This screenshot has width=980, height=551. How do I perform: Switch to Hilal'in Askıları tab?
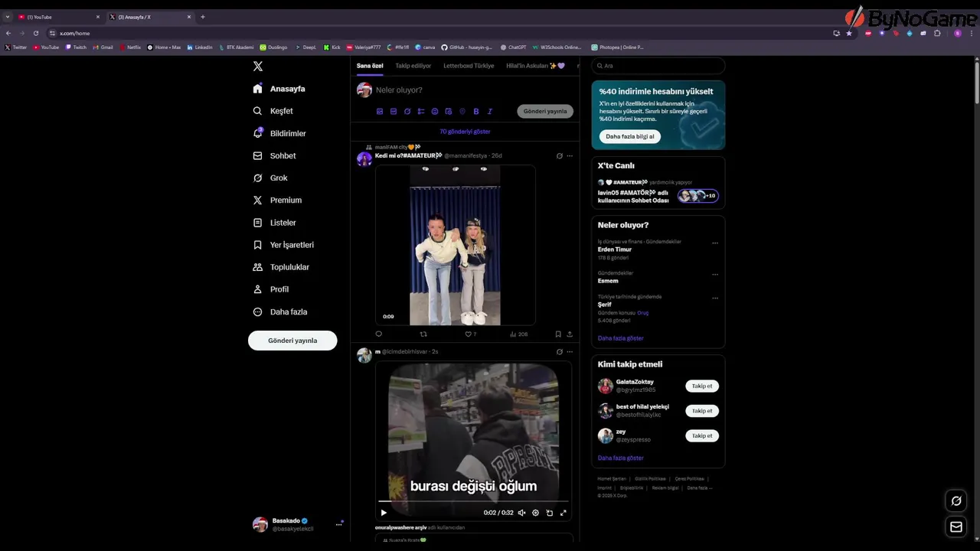(535, 66)
